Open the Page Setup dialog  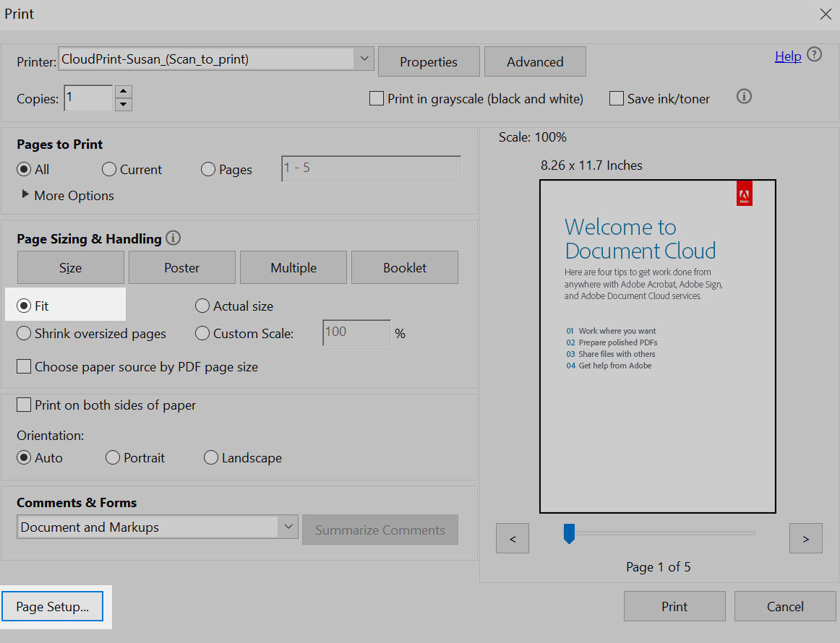tap(52, 606)
